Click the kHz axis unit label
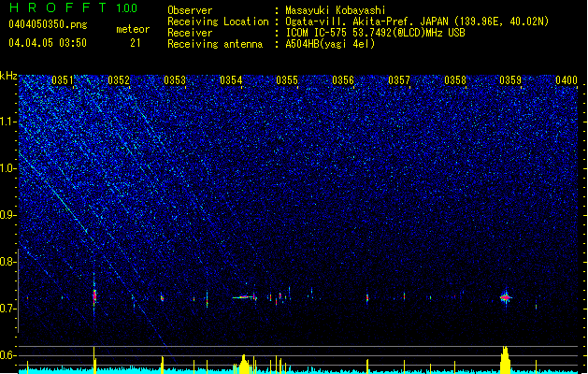Viewport: 588px width, 374px height. point(8,76)
